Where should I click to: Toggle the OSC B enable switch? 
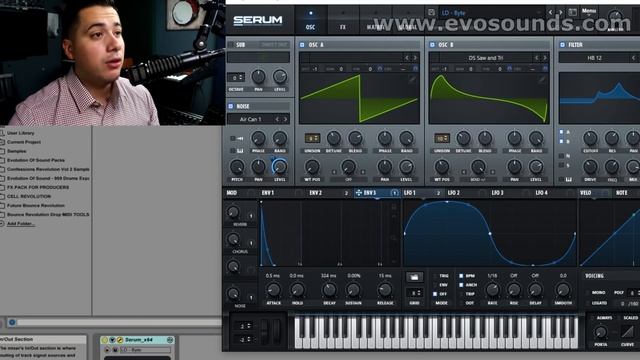click(x=432, y=44)
